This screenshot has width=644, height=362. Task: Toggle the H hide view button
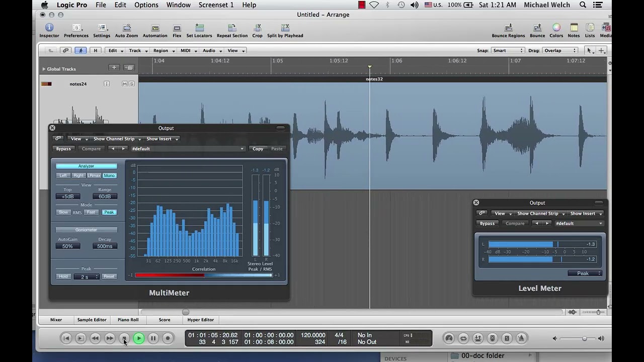tap(95, 50)
